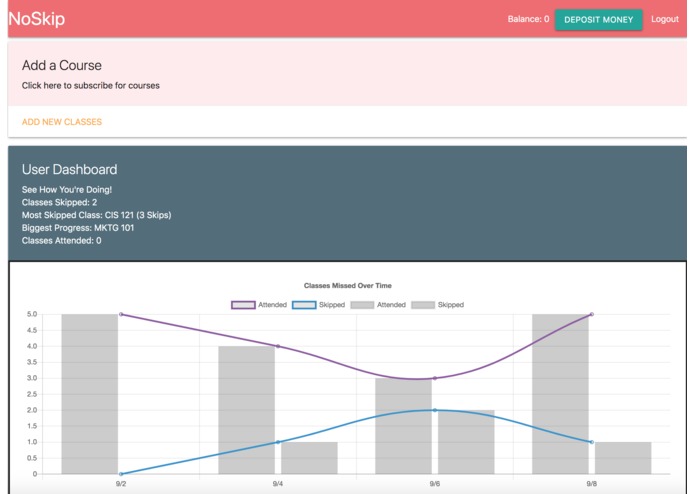Click the Skipped bar for 9/8
695x494 pixels.
tap(623, 458)
